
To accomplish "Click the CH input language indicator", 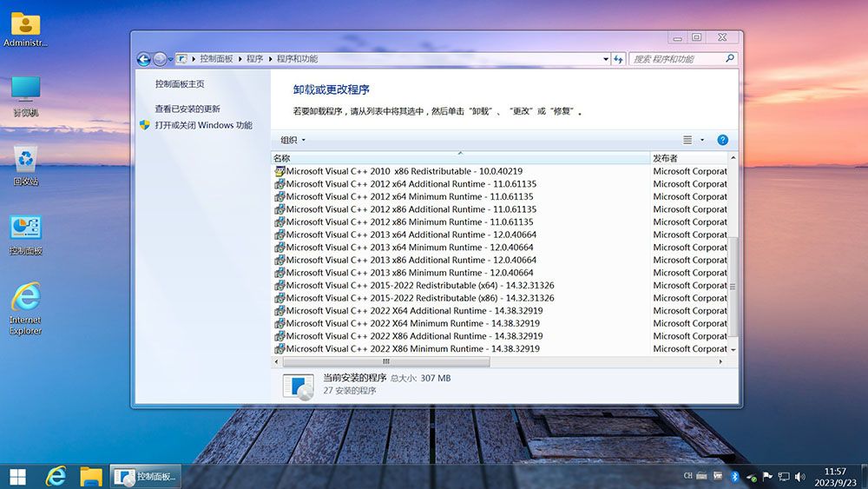I will click(688, 476).
